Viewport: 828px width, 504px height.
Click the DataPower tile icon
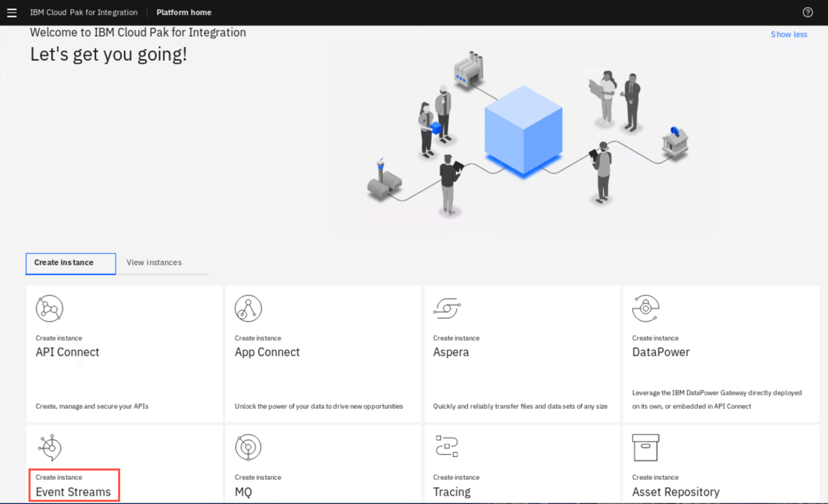(x=646, y=309)
